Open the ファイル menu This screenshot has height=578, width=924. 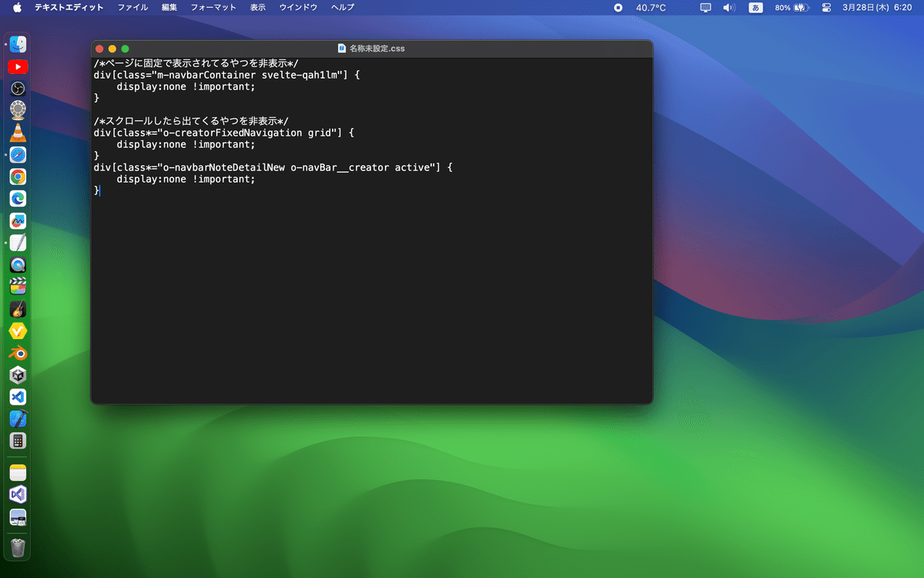pyautogui.click(x=132, y=7)
